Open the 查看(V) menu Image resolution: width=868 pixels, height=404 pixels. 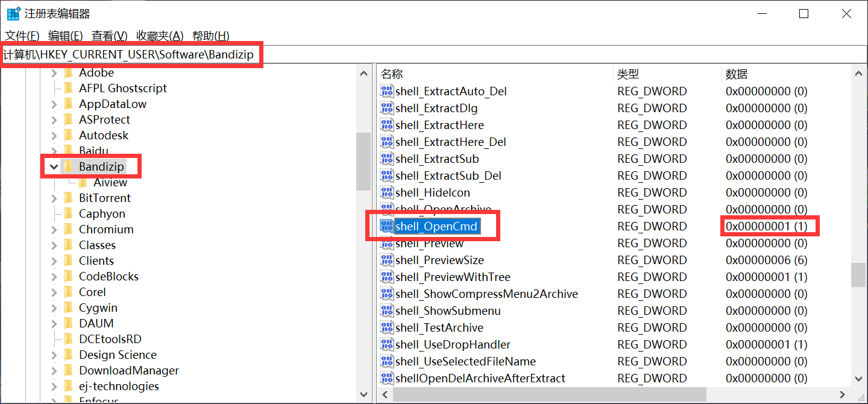click(110, 36)
